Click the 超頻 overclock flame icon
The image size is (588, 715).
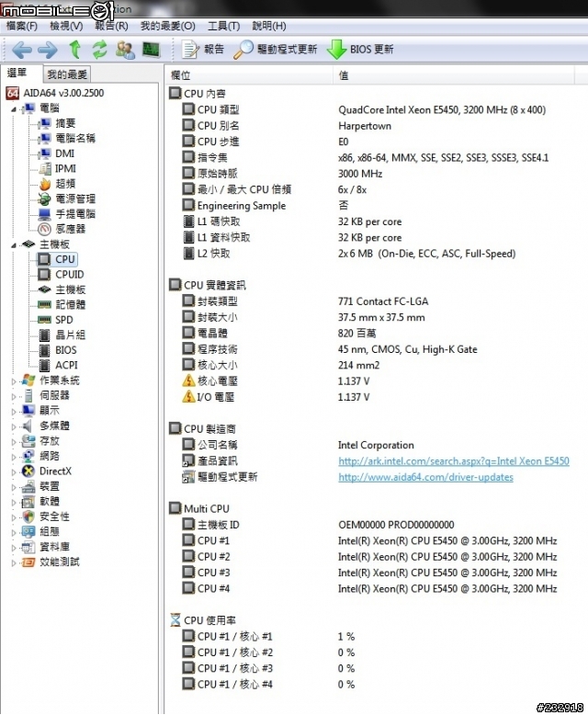coord(45,184)
